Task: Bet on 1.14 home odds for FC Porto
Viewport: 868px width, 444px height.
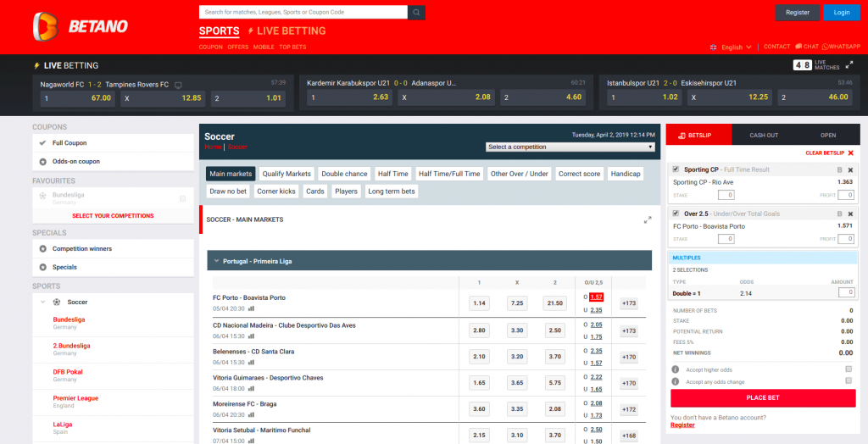Action: point(479,303)
